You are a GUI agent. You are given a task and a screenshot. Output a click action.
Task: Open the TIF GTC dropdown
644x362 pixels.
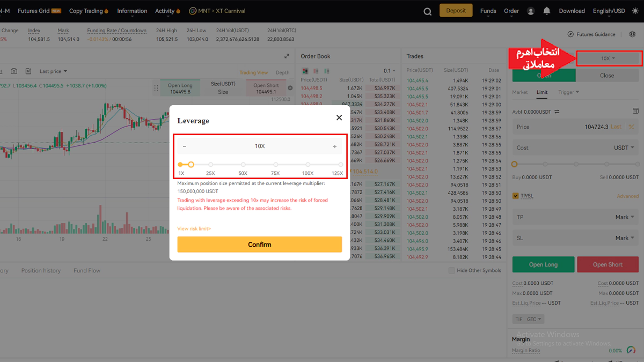click(529, 319)
